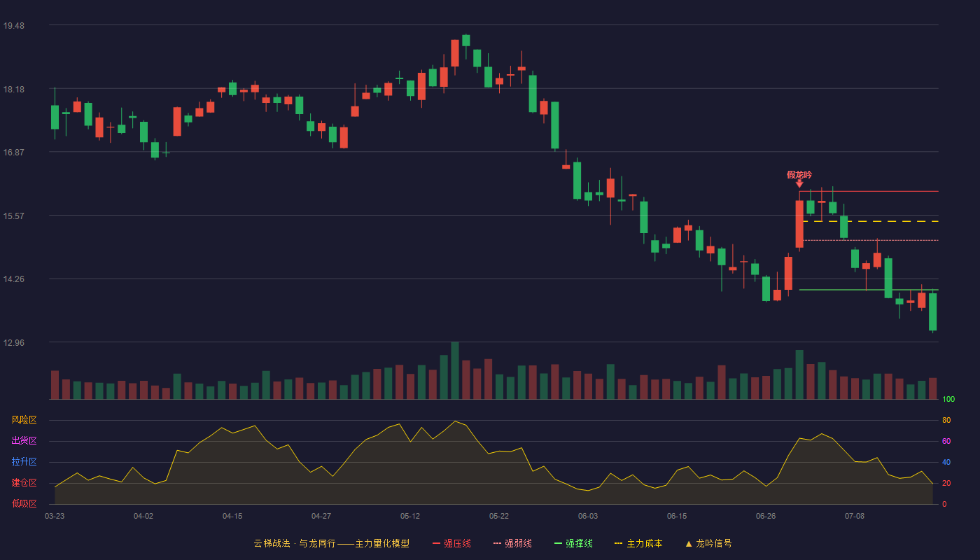Click the 12.96 price axis label
Image resolution: width=980 pixels, height=560 pixels.
click(14, 342)
